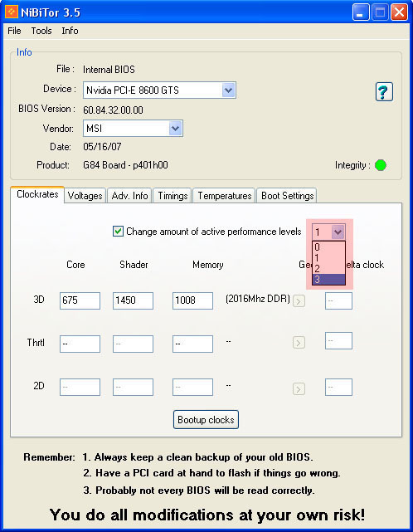Open the Vendor MSI dropdown
The image size is (413, 532).
coord(175,129)
